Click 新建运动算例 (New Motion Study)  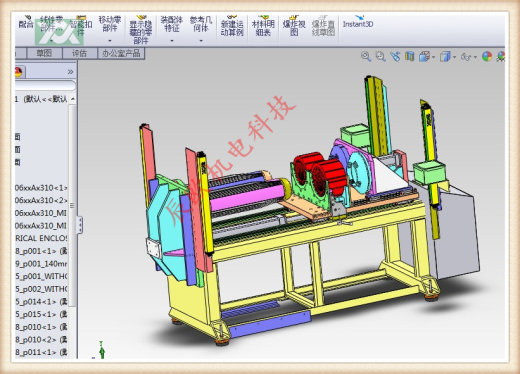pos(232,27)
